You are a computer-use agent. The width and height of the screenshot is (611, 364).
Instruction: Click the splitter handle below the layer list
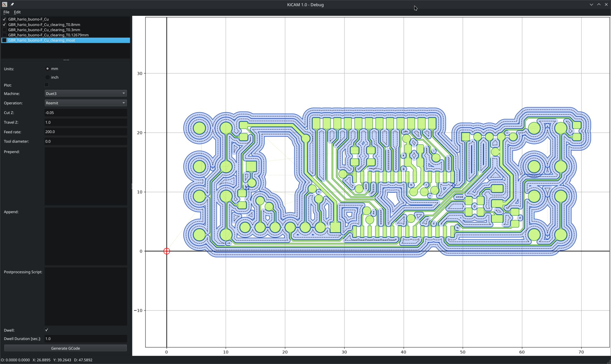66,60
